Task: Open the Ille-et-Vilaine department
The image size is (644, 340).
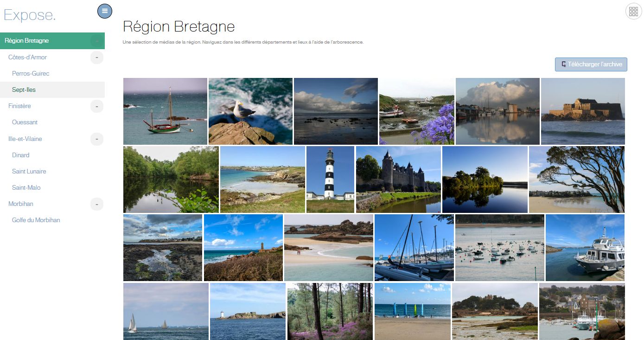Action: [x=25, y=139]
